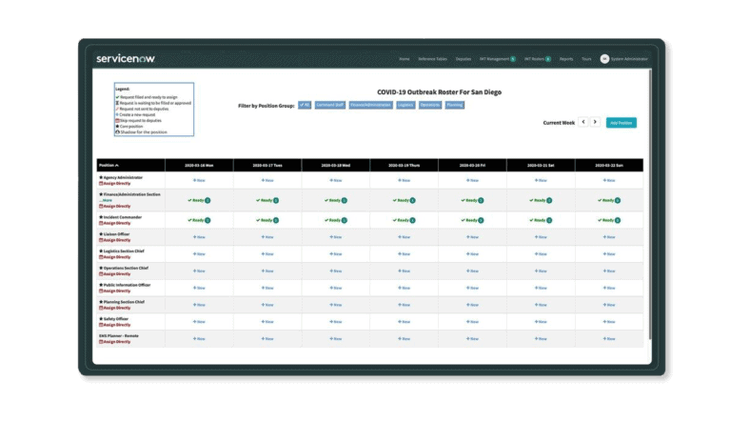Create new Agency Administrator request for Sunday
The image size is (750, 422).
point(609,180)
